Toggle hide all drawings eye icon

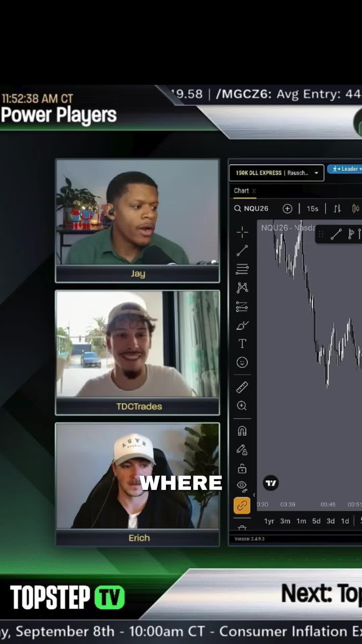[242, 486]
